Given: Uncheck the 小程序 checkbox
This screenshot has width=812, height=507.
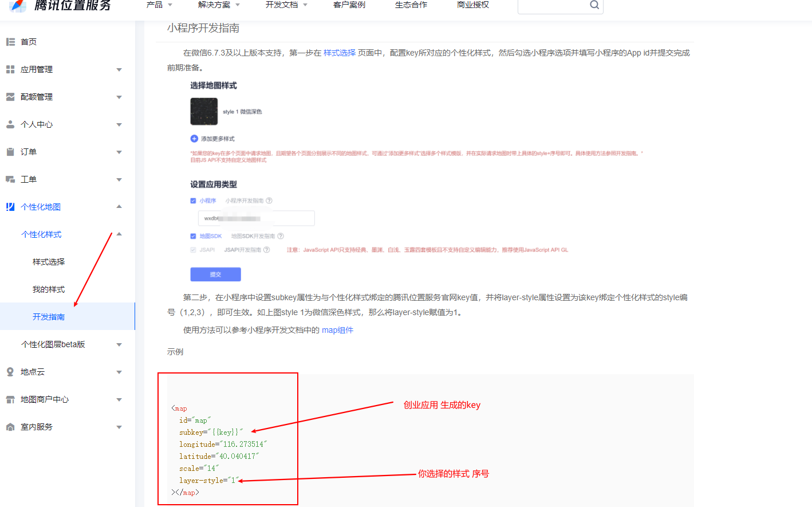Looking at the screenshot, I should pyautogui.click(x=193, y=201).
